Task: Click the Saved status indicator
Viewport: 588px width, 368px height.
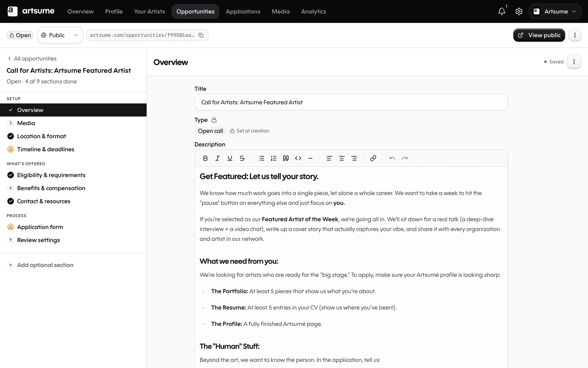Action: pos(554,62)
